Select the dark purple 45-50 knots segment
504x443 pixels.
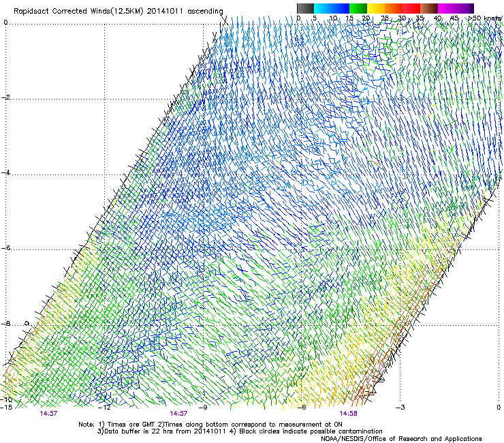point(464,8)
